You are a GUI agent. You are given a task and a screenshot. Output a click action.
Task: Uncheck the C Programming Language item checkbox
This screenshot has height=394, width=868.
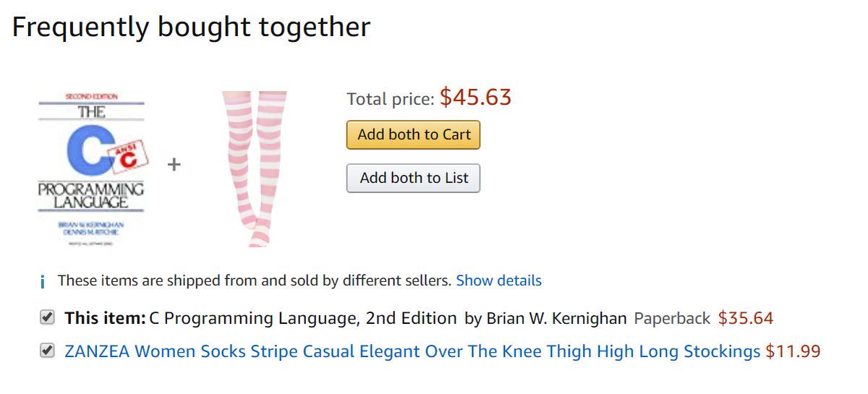click(47, 317)
